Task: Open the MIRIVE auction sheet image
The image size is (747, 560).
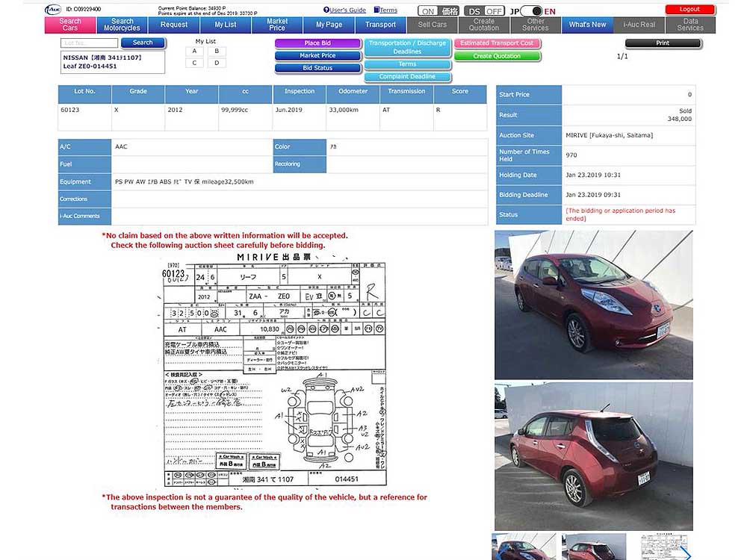Action: pos(274,370)
